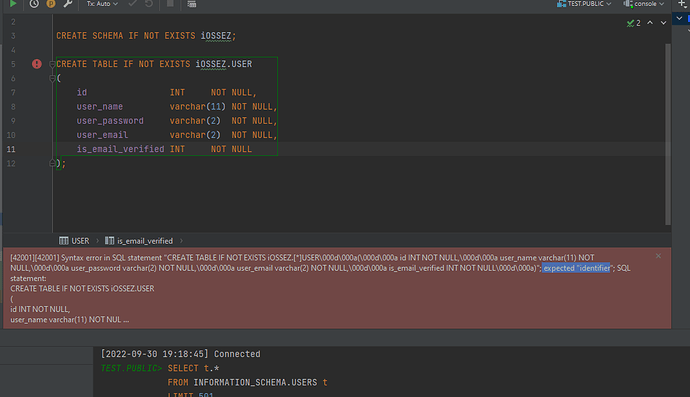Click the user_email column name

click(x=102, y=135)
